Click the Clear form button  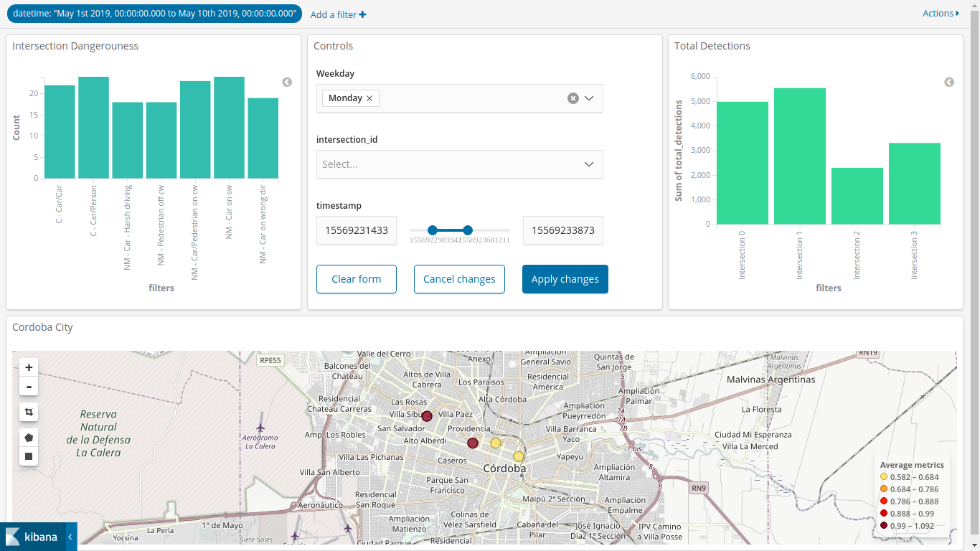[357, 279]
